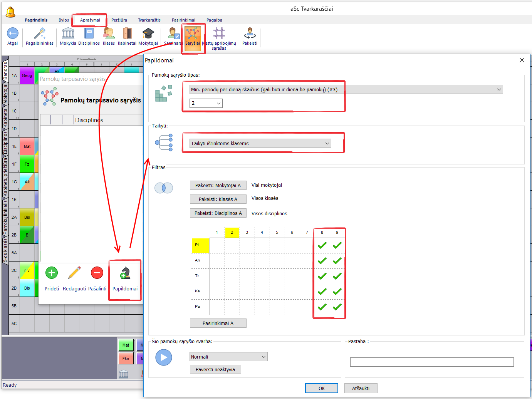Click the Pakeisti: Klasės A button
The height and width of the screenshot is (399, 532).
click(218, 199)
